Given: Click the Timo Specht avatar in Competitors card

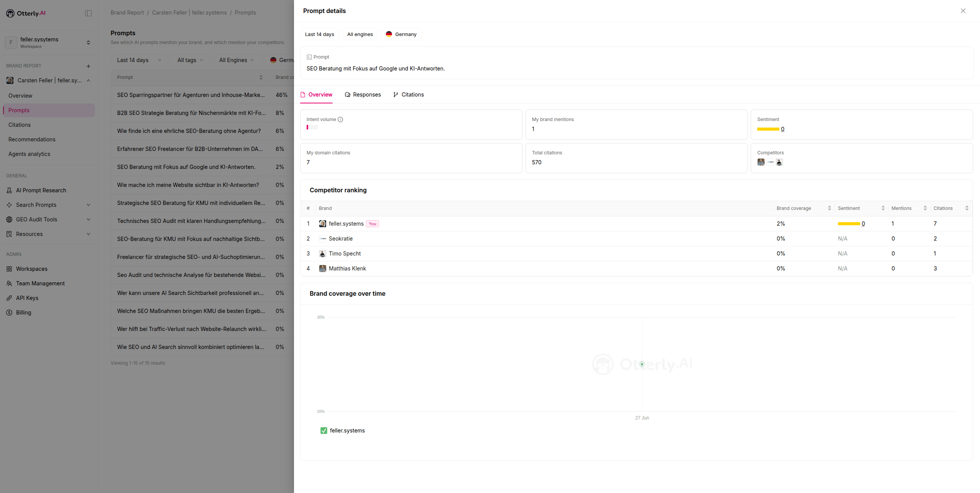Looking at the screenshot, I should [x=779, y=162].
